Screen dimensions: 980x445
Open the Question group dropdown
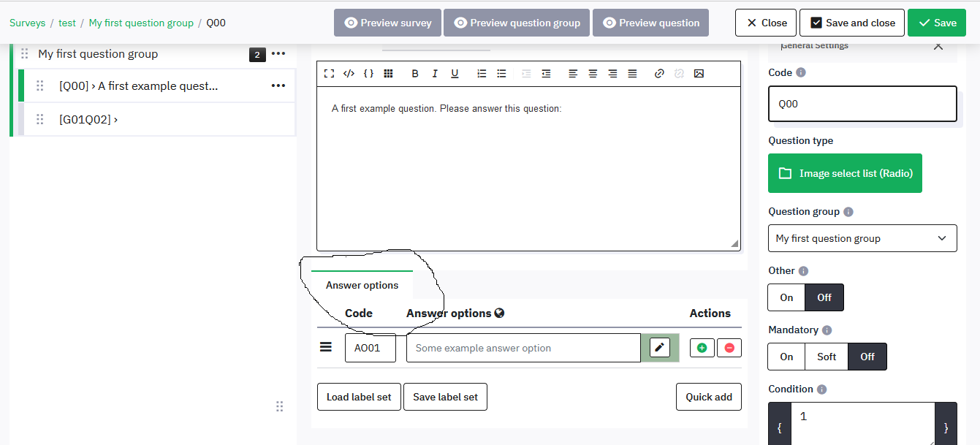(862, 238)
